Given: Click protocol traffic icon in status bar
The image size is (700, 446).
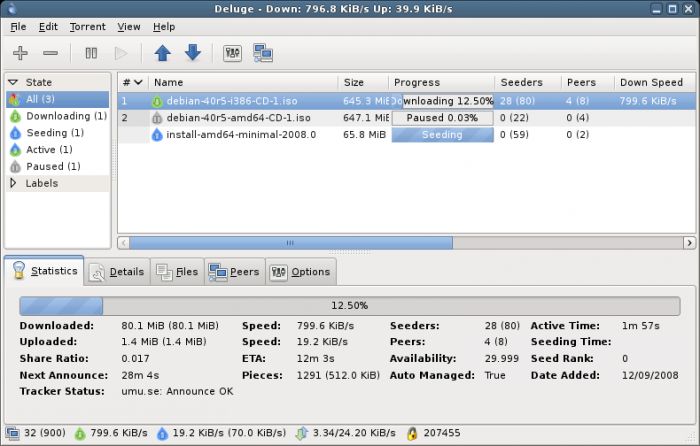Looking at the screenshot, I should [x=302, y=433].
